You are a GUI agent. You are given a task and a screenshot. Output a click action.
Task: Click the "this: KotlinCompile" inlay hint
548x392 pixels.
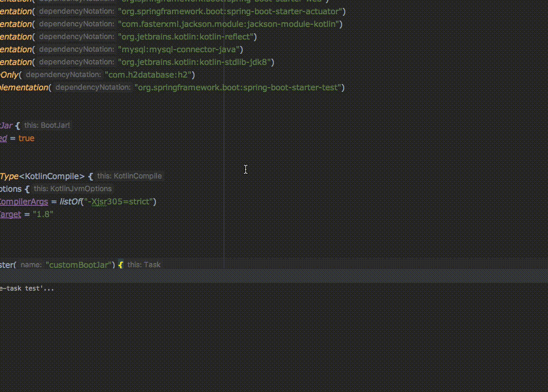coord(129,176)
